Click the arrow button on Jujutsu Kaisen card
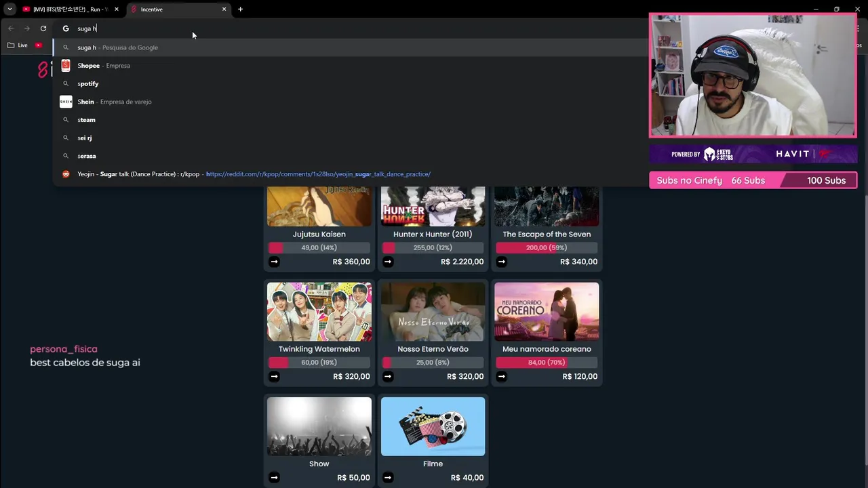This screenshot has height=488, width=868. pyautogui.click(x=274, y=262)
